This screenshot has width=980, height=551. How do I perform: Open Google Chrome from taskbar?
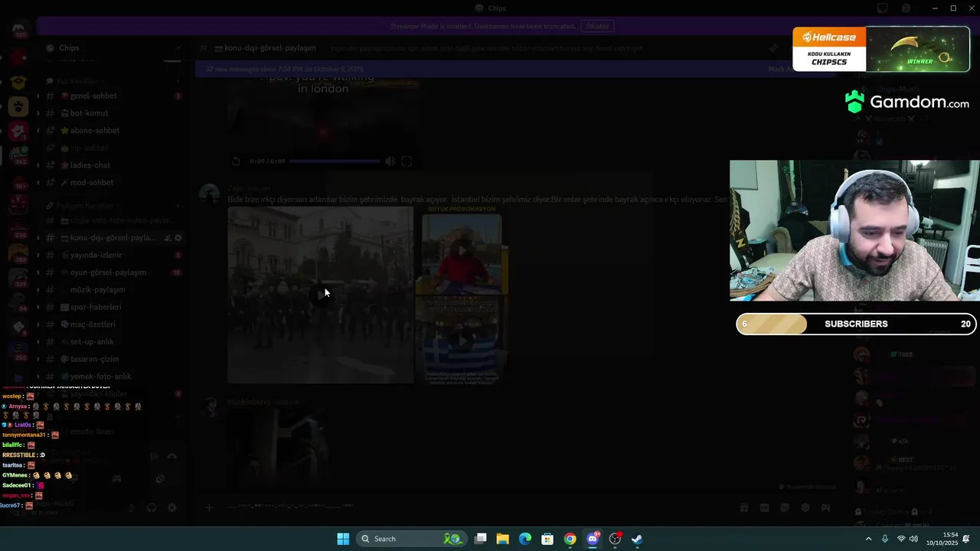[x=570, y=539]
